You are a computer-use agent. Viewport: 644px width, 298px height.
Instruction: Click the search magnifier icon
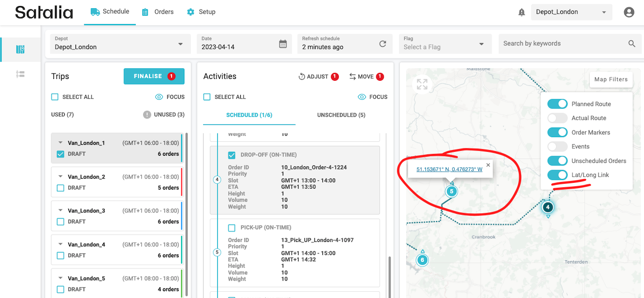[x=631, y=44]
